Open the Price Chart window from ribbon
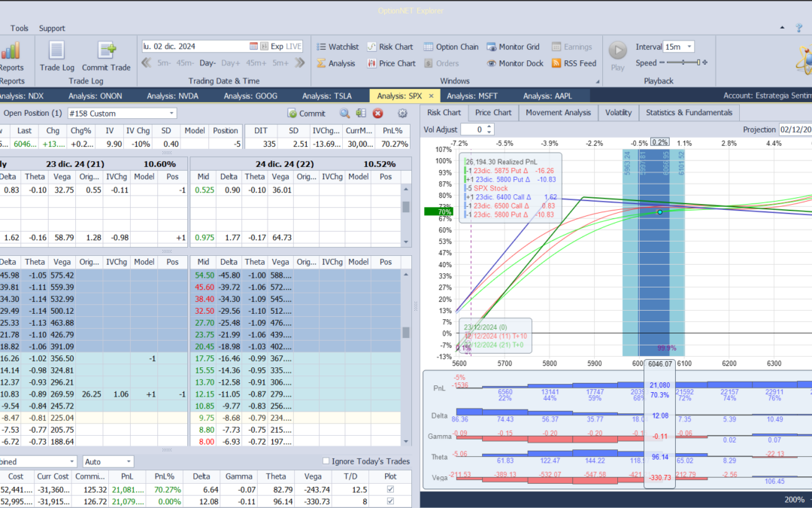The image size is (812, 508). pyautogui.click(x=392, y=63)
